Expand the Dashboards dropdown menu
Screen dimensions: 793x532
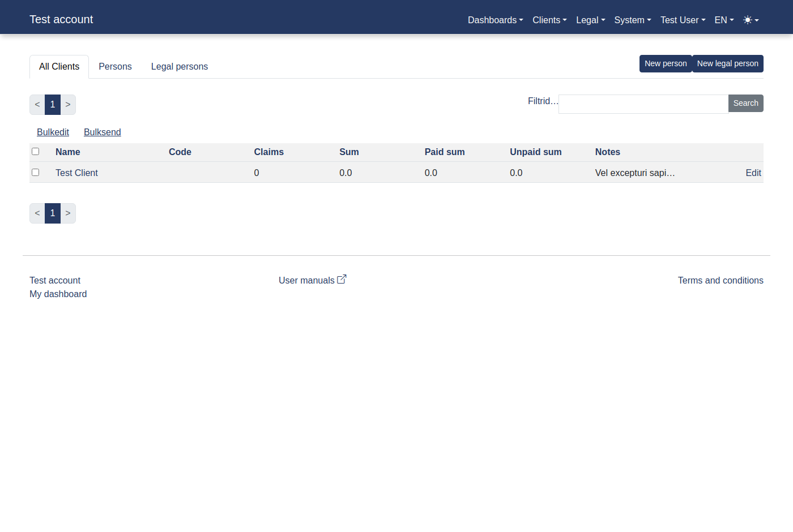495,20
